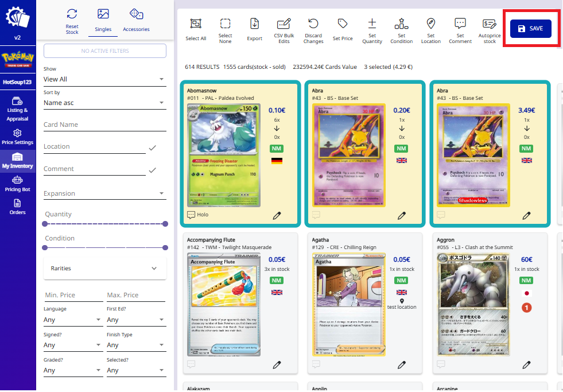Click the HotSoup123 account name
The width and height of the screenshot is (563, 392).
(18, 82)
